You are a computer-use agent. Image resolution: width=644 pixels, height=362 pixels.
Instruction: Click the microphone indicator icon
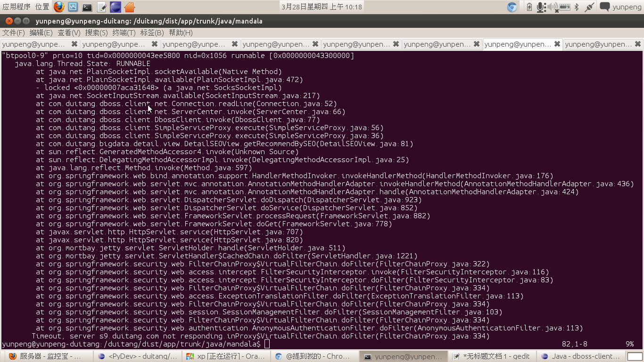541,7
